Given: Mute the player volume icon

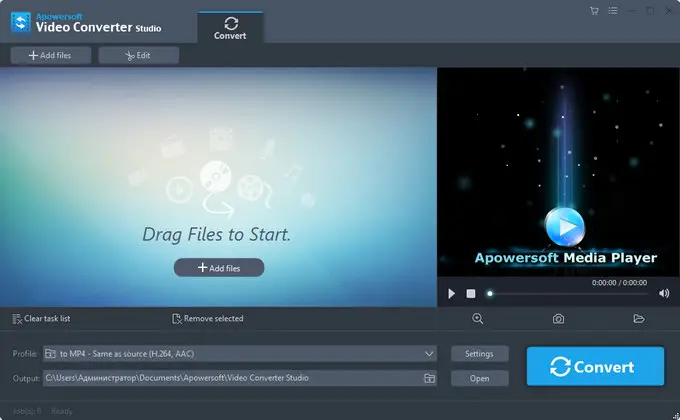Looking at the screenshot, I should click(x=664, y=293).
